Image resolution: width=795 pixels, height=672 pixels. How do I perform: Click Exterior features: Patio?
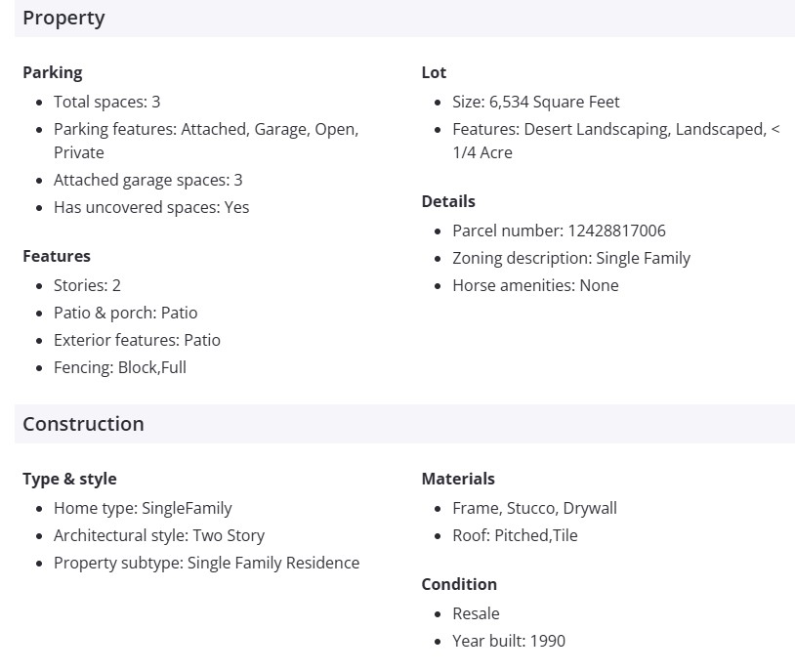point(137,340)
